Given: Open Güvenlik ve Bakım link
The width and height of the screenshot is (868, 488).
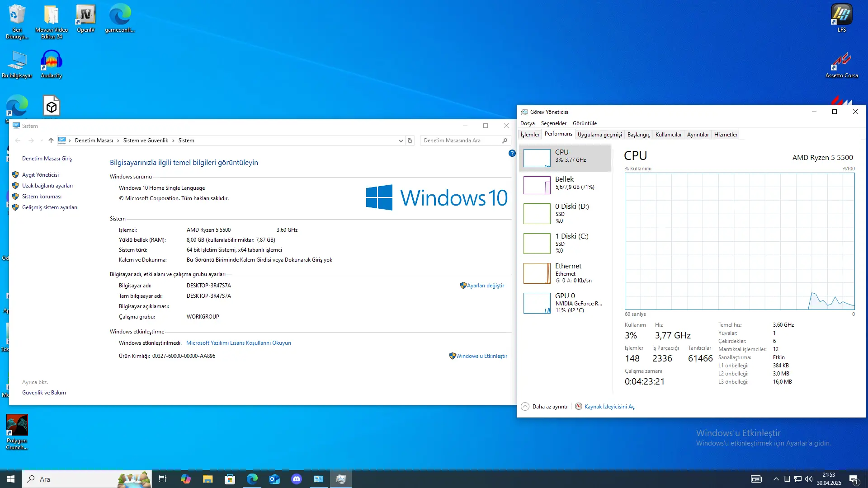Looking at the screenshot, I should (44, 393).
